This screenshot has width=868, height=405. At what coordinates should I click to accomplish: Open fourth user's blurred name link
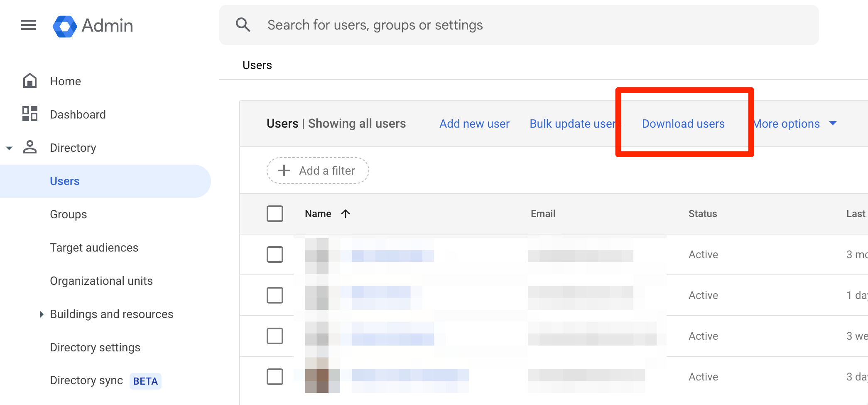(x=410, y=375)
